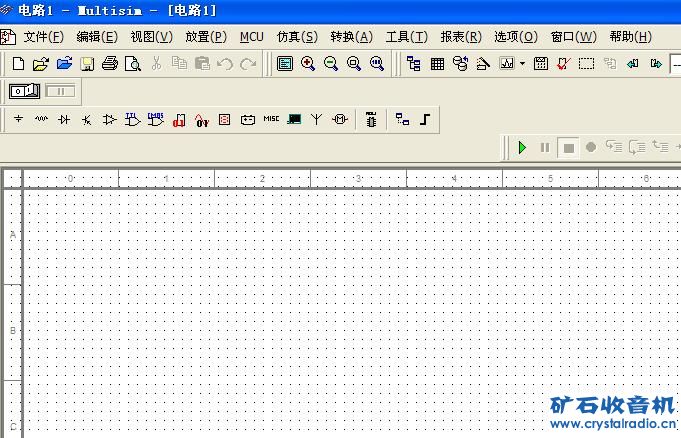This screenshot has width=681, height=438.
Task: Place an advanced peripherals component
Action: click(x=294, y=119)
